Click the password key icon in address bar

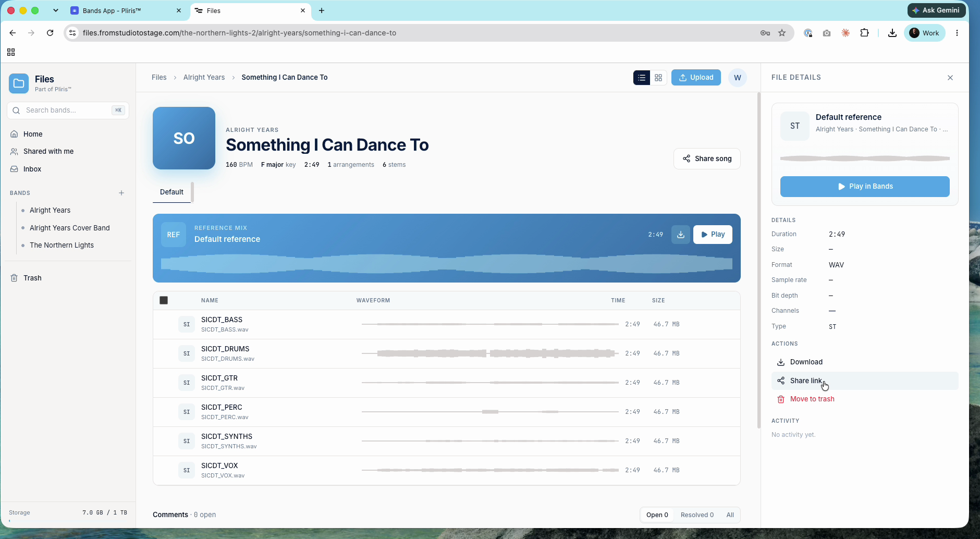(765, 33)
